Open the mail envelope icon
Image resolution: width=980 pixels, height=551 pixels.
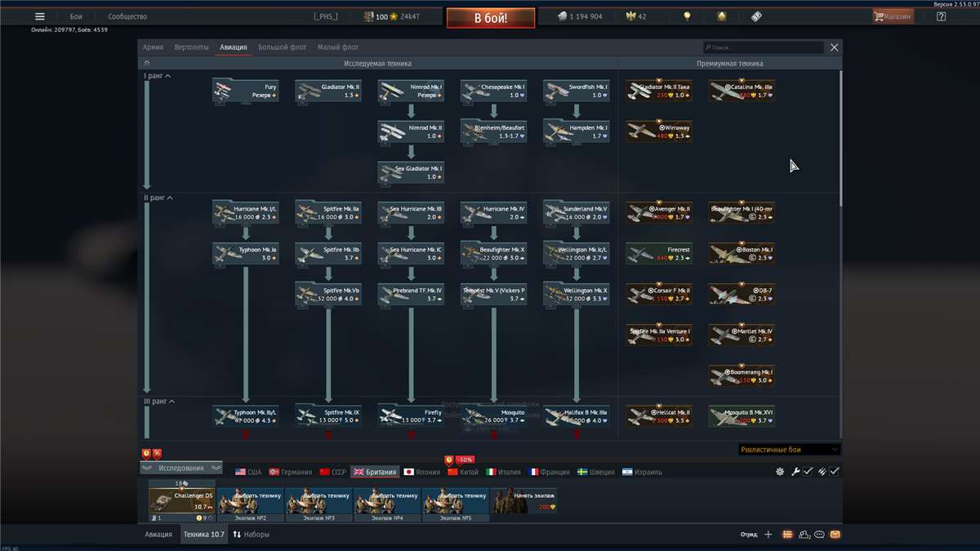(x=835, y=535)
